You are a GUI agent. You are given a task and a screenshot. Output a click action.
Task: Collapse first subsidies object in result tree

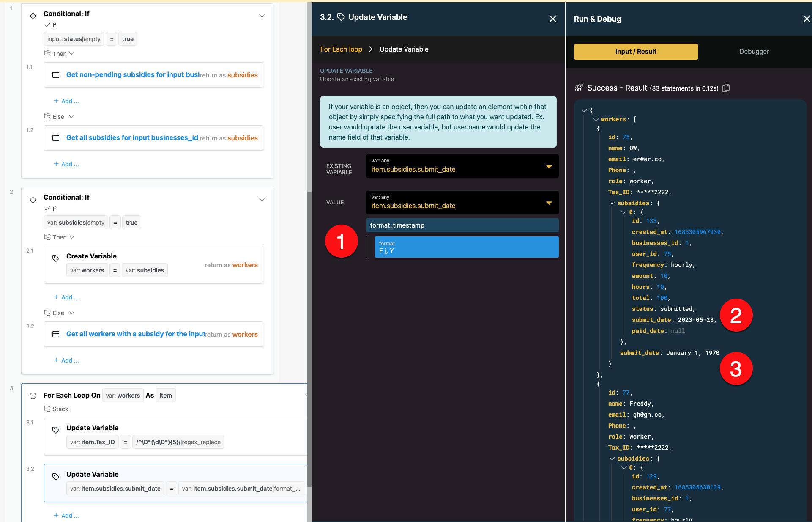(x=612, y=203)
